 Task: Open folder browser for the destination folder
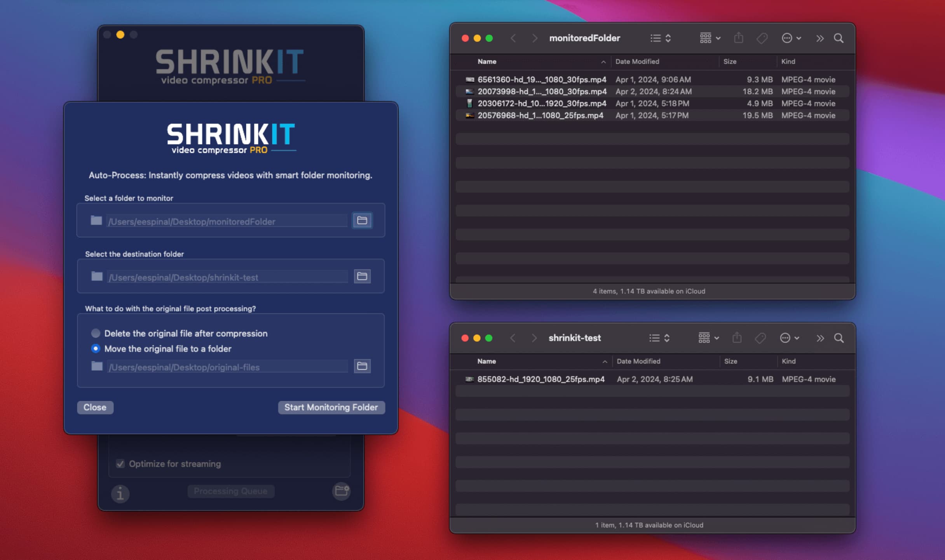[x=362, y=276]
